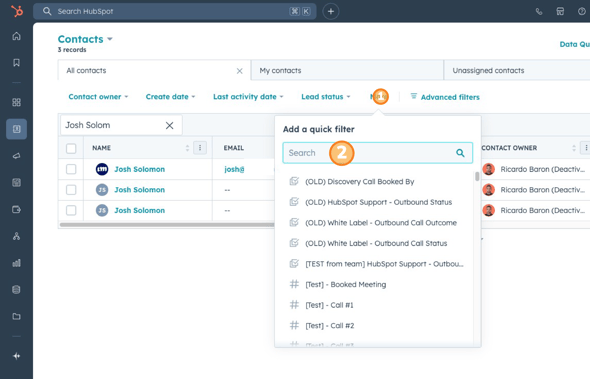Check the third Josh Solomon row checkbox
Image resolution: width=590 pixels, height=379 pixels.
[71, 210]
